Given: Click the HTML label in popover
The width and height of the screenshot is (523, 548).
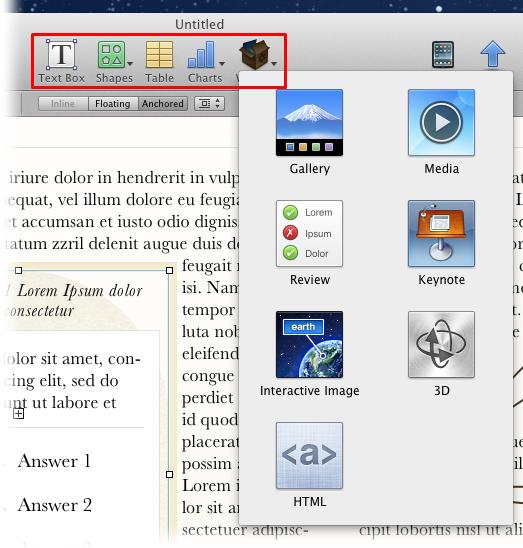Looking at the screenshot, I should coord(310,502).
